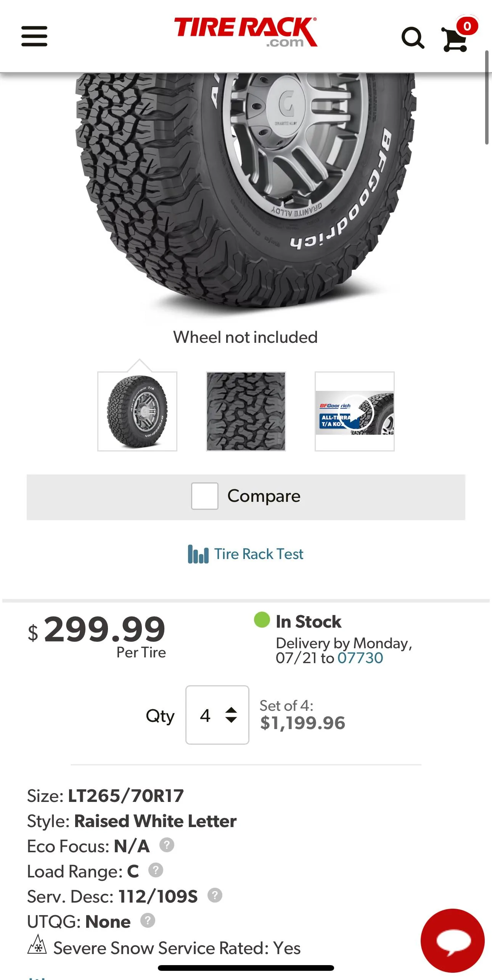Show Load Range help tooltip
Screen dimensions: 492x980
(x=156, y=870)
